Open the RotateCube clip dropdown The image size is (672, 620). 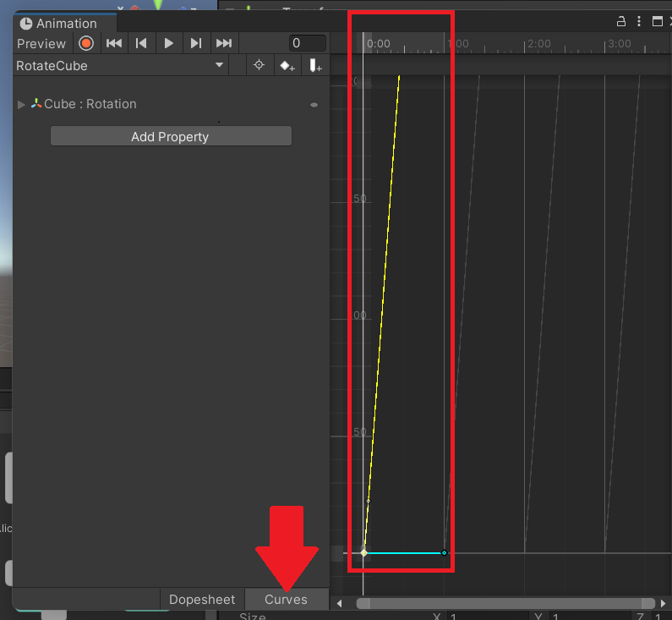pos(219,65)
